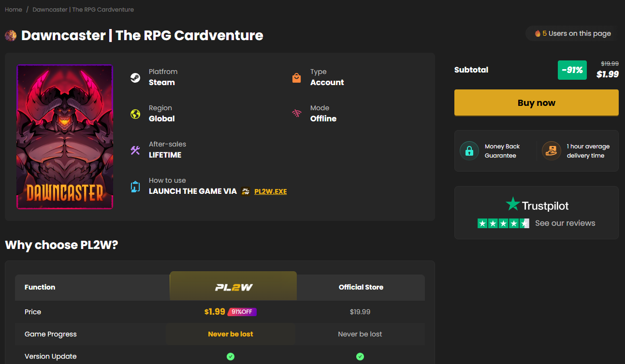Click the Price row label
Image resolution: width=625 pixels, height=364 pixels.
[x=33, y=312]
